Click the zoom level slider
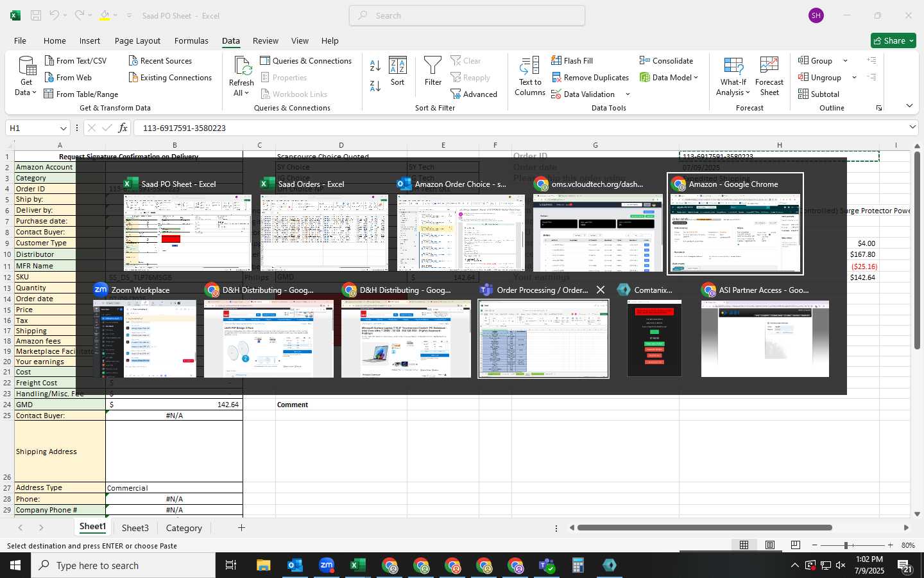The height and width of the screenshot is (578, 924). coord(846,545)
